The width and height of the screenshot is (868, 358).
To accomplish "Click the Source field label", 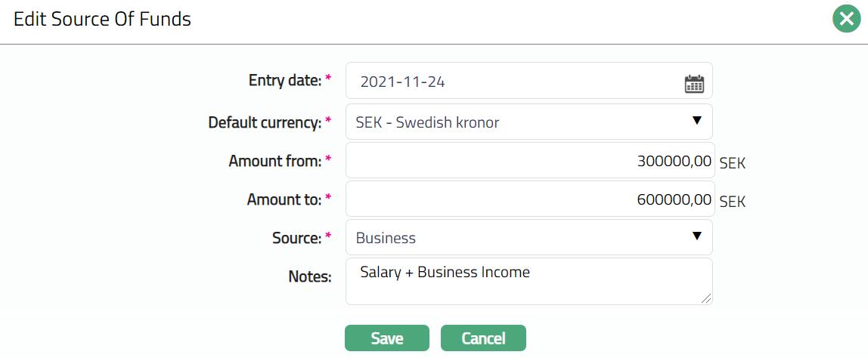I will click(x=297, y=238).
